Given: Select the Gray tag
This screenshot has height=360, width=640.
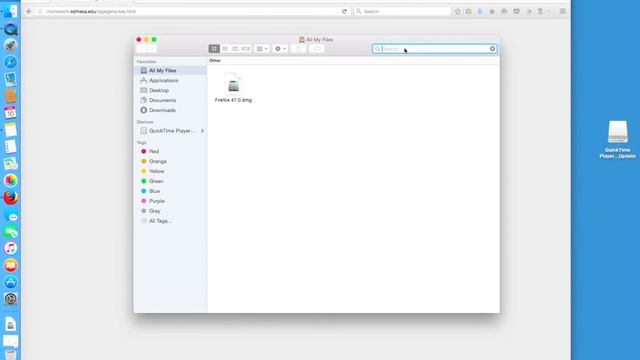Looking at the screenshot, I should click(x=170, y=211).
